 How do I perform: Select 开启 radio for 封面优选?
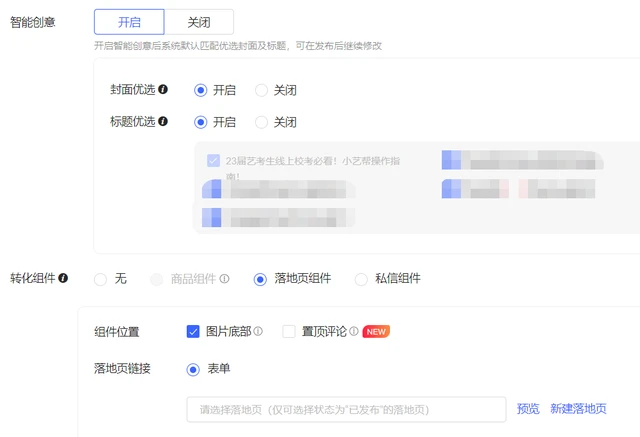pyautogui.click(x=201, y=90)
